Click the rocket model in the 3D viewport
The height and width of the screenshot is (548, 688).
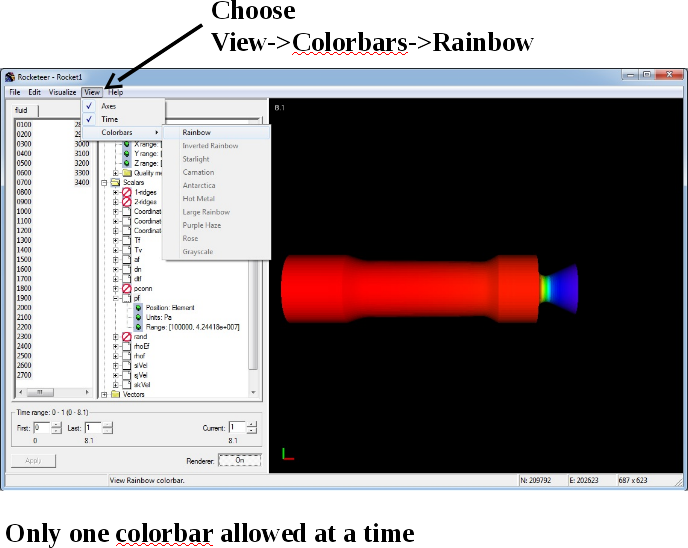tap(430, 289)
